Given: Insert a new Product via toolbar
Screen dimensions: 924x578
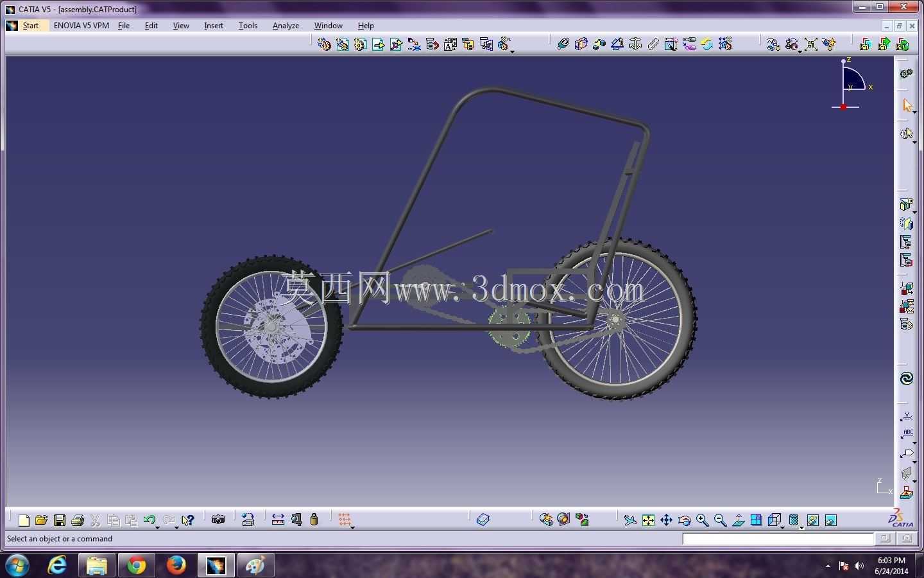Looking at the screenshot, I should click(x=342, y=44).
